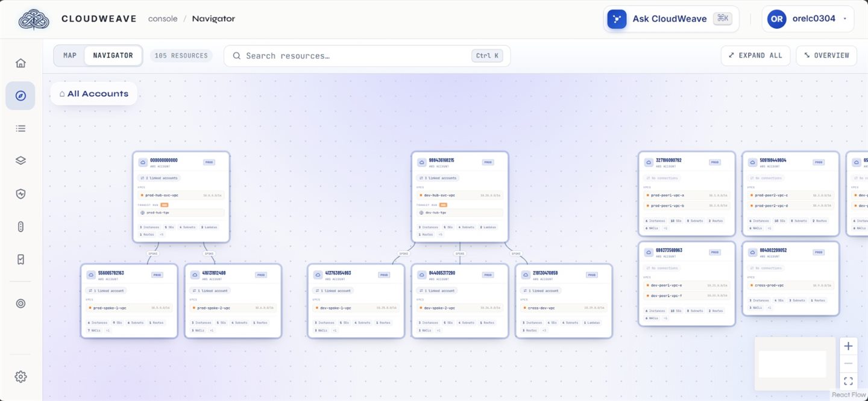Expand the +5 chip on account 988436168215

pos(440,234)
